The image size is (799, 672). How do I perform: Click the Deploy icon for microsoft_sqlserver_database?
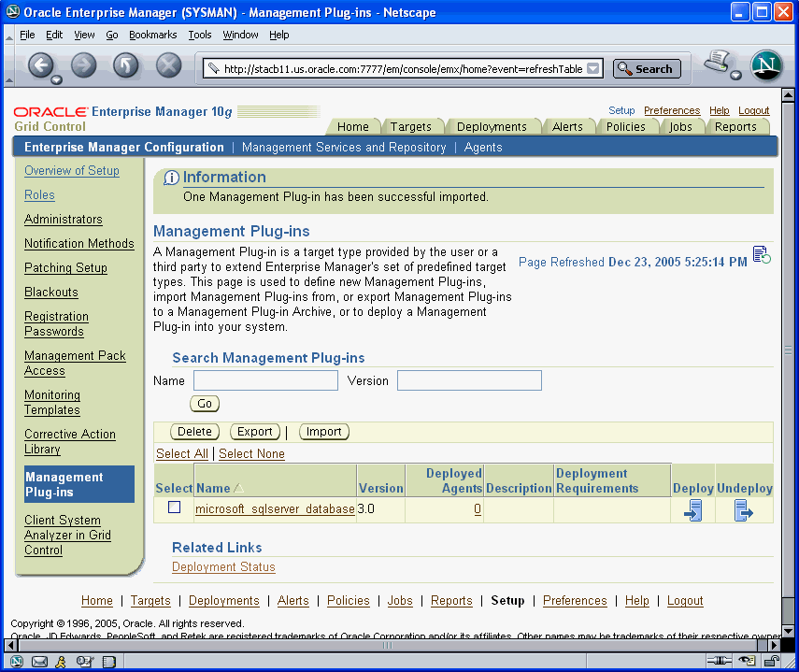click(x=692, y=510)
